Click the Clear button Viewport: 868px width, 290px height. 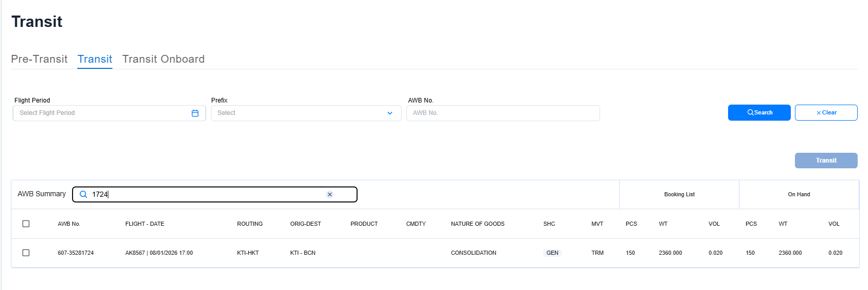[x=826, y=113]
